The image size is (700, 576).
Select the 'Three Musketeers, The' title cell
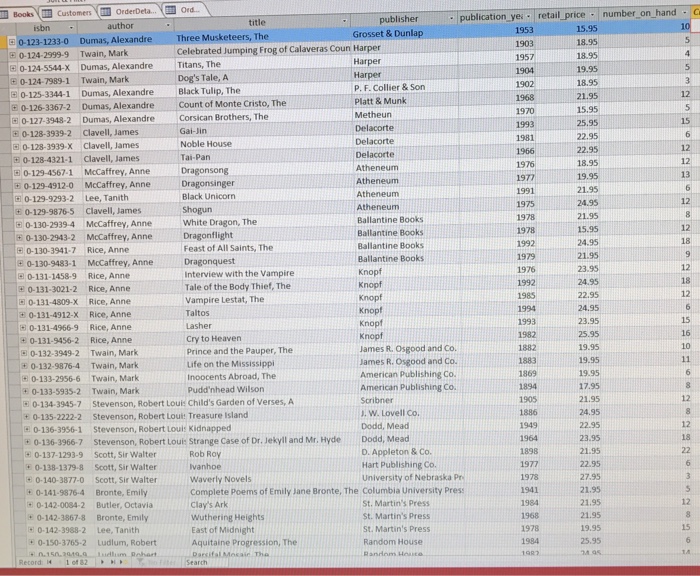263,36
